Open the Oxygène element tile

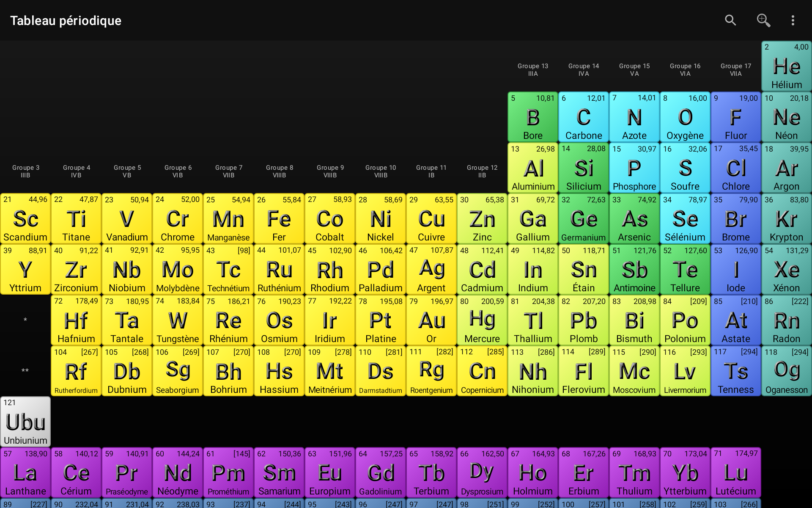point(685,117)
